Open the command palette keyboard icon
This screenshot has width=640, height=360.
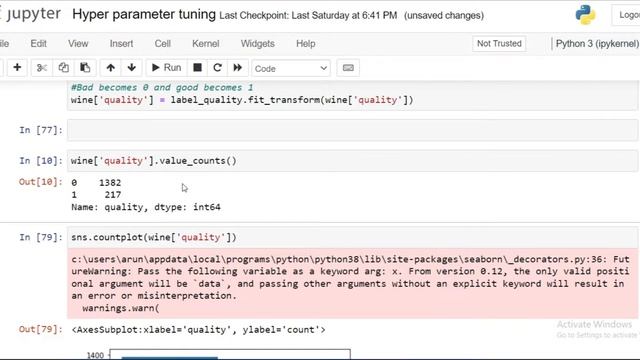(x=348, y=68)
